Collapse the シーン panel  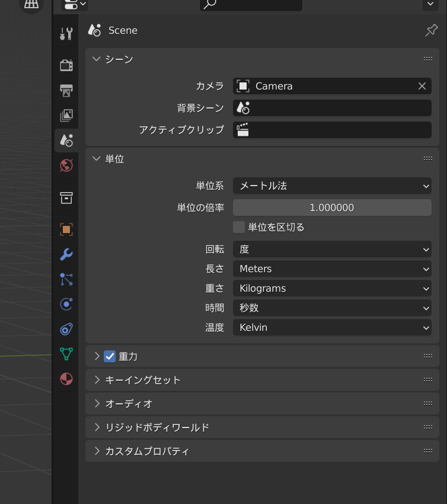click(x=97, y=59)
